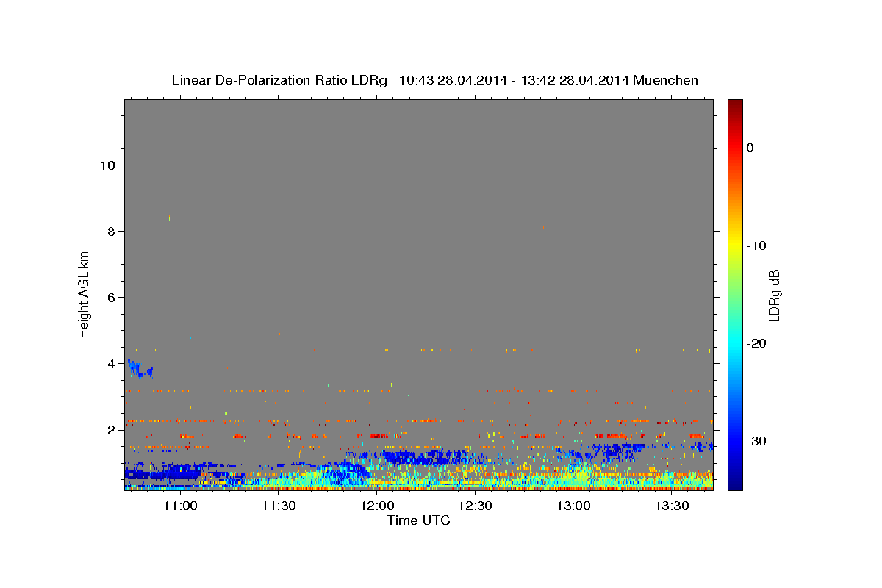
Task: Click the 13:30 time tick label
Action: [x=672, y=506]
